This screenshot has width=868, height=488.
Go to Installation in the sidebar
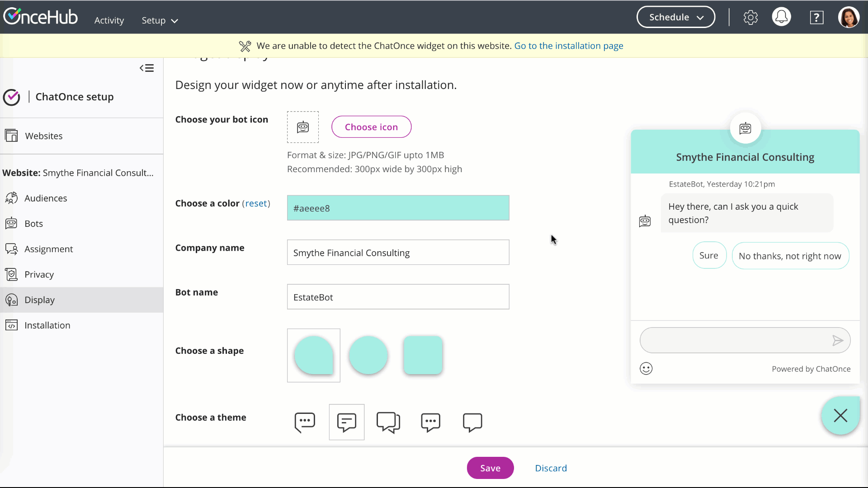coord(47,325)
